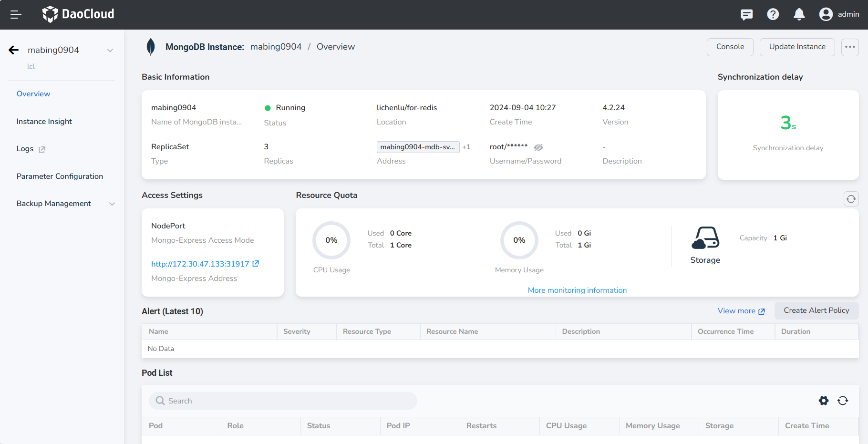Open the help question mark icon

(773, 15)
